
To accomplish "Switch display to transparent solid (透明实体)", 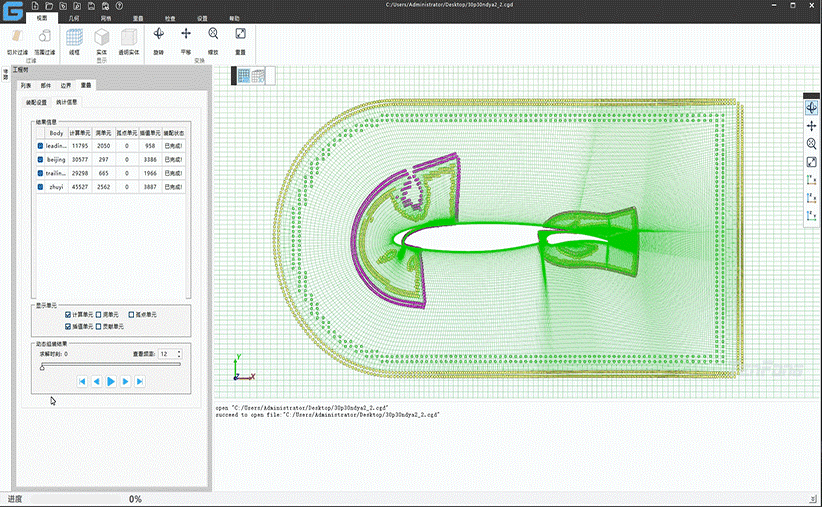I will tap(129, 42).
